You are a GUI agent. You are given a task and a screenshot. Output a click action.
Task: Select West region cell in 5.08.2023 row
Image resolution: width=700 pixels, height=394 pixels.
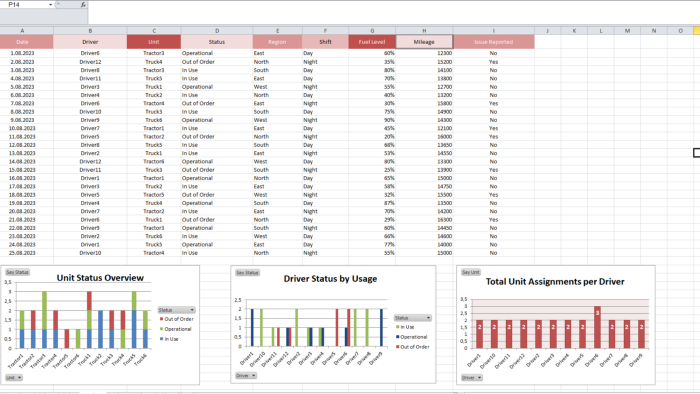pyautogui.click(x=277, y=87)
